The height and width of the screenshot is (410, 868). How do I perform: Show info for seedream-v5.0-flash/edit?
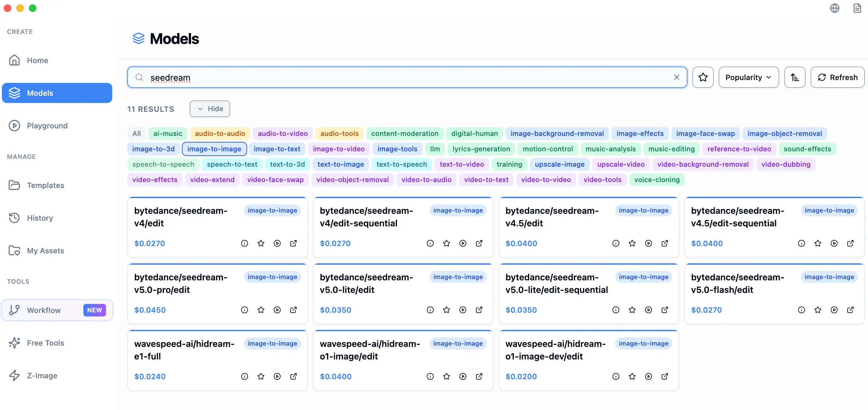click(801, 310)
